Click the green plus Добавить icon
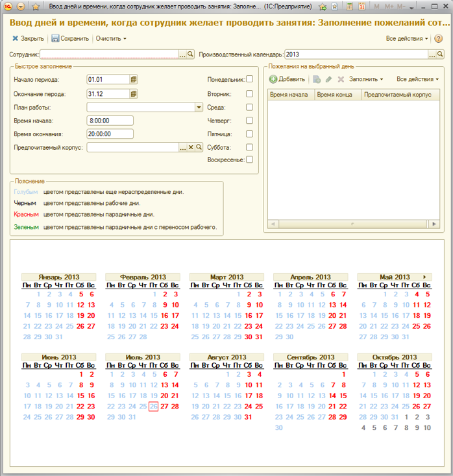453x476 pixels. (273, 79)
